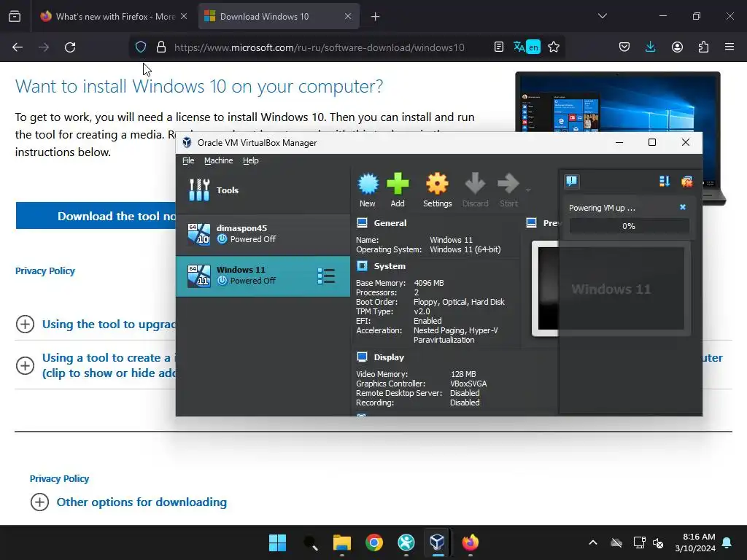Screen dimensions: 747x560
Task: Go back in Firefox
Action: click(18, 47)
